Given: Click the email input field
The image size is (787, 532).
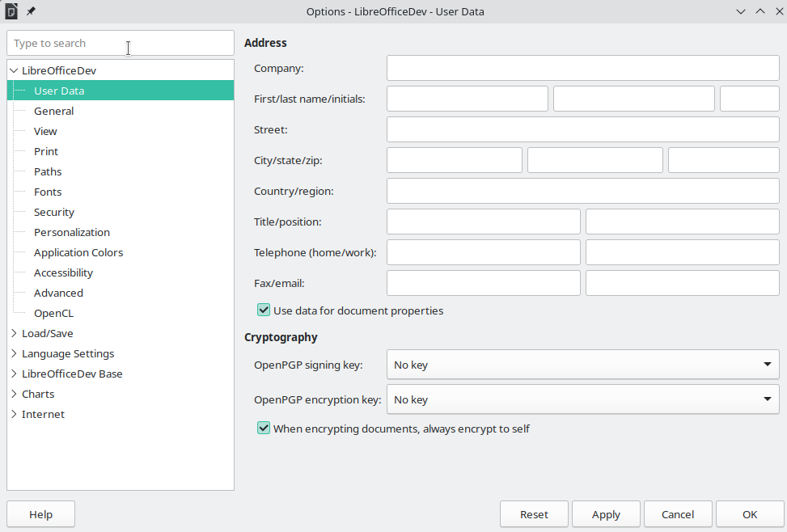Looking at the screenshot, I should (682, 283).
